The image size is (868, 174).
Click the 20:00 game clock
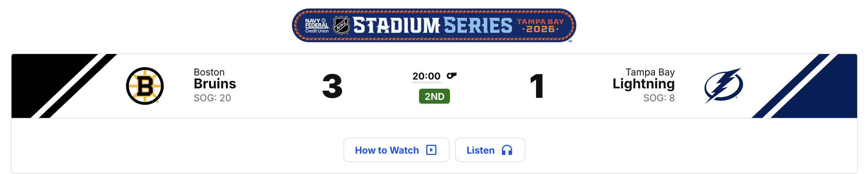[426, 76]
